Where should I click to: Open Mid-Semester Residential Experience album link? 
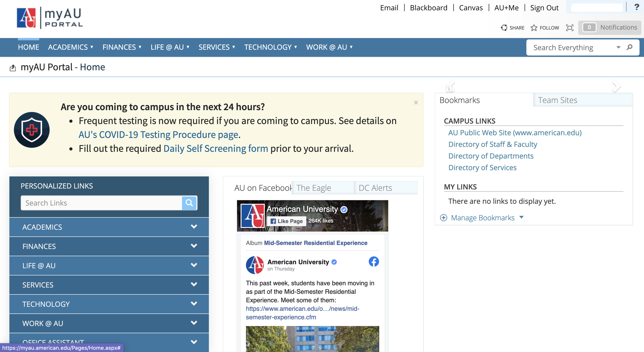316,243
